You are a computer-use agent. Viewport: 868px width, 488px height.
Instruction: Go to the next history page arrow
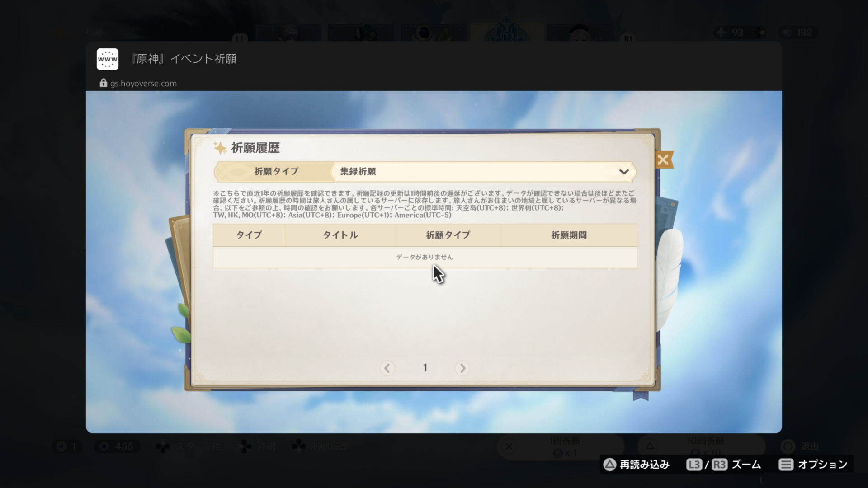coord(462,368)
